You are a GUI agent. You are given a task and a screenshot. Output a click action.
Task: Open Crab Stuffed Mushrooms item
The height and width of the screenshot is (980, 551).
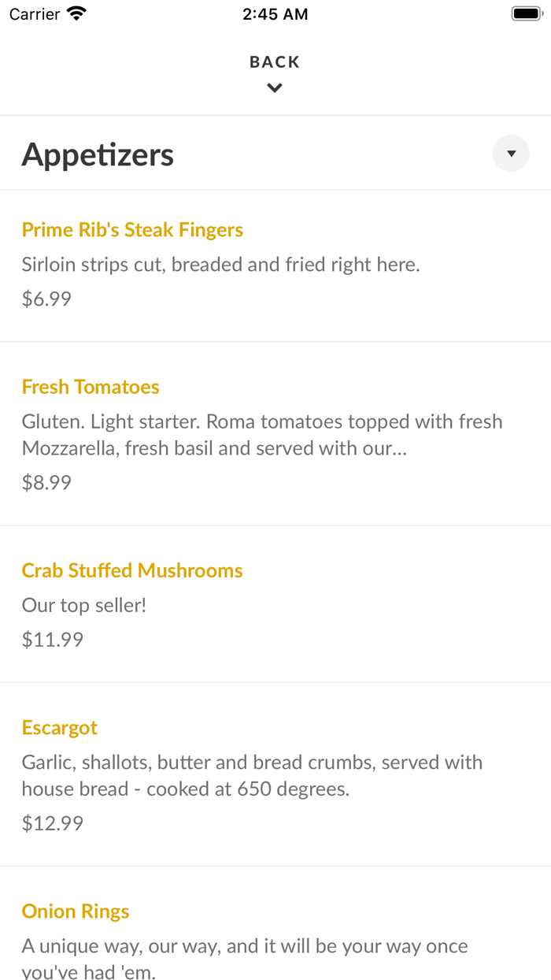(x=132, y=570)
